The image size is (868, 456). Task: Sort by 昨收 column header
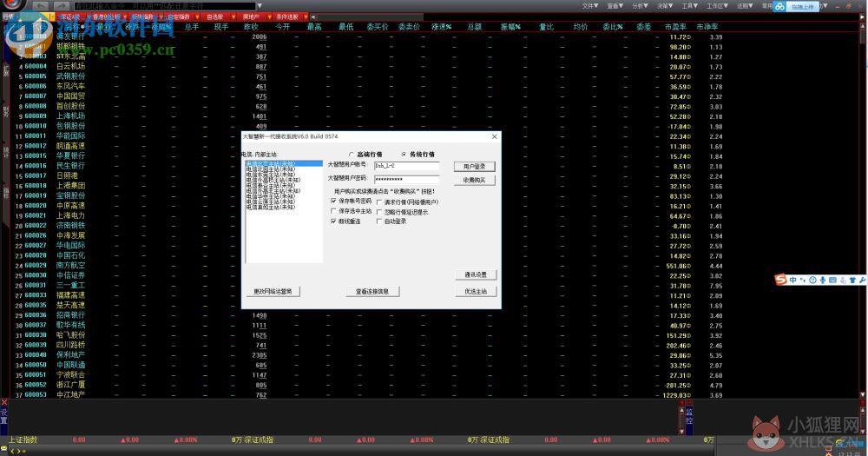click(252, 27)
